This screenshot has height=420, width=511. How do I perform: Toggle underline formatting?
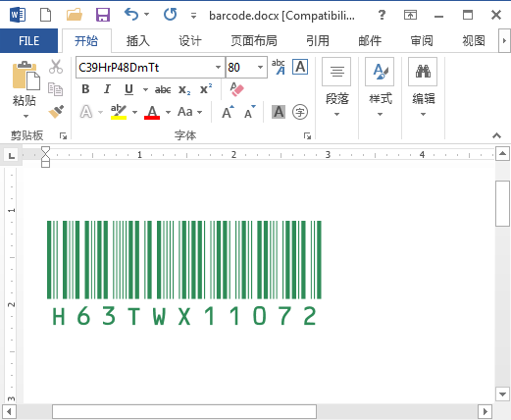click(128, 89)
